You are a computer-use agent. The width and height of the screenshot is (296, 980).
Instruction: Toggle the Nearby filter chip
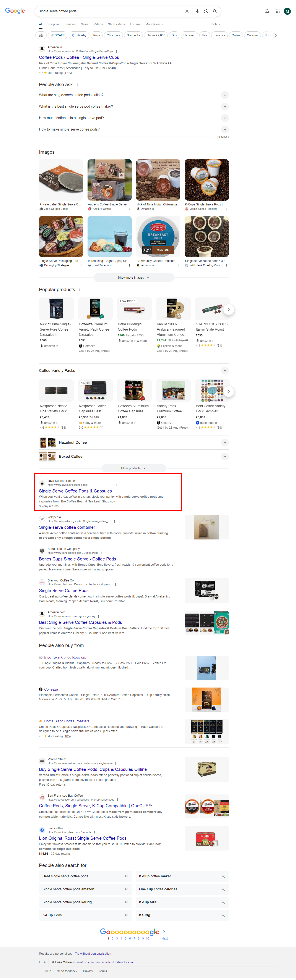click(79, 35)
